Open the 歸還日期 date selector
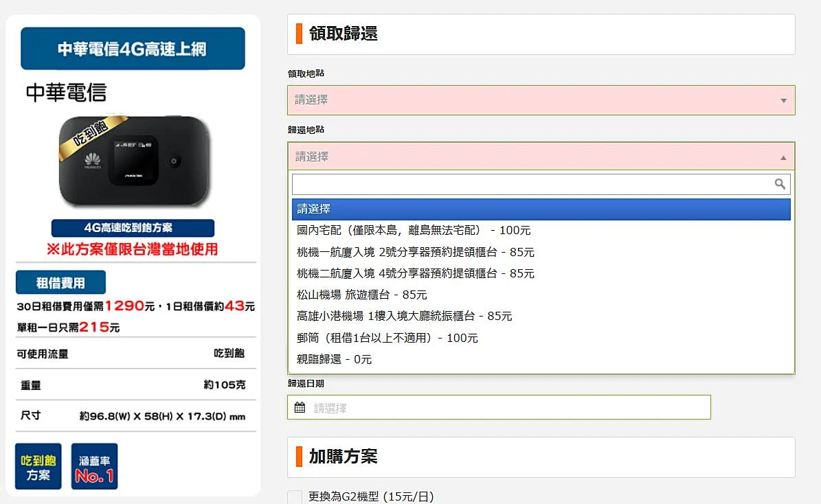Screen dimensions: 821x504 click(498, 406)
